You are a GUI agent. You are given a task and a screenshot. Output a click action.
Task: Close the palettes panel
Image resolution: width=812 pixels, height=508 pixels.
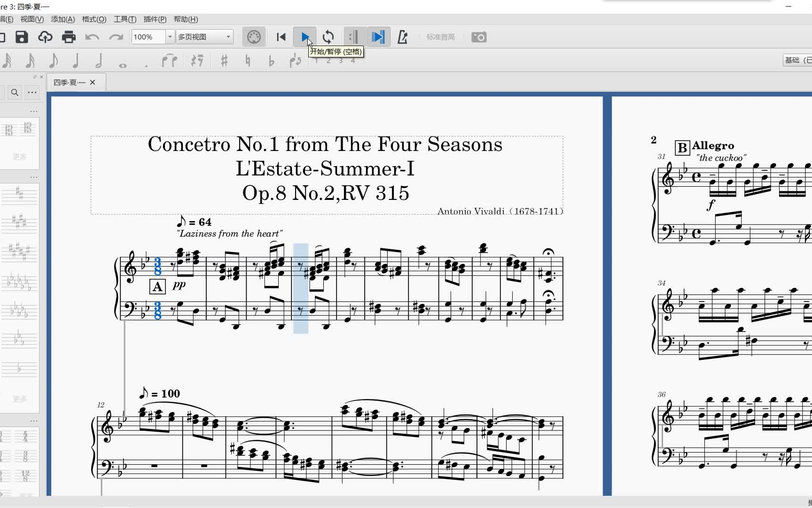(41, 77)
